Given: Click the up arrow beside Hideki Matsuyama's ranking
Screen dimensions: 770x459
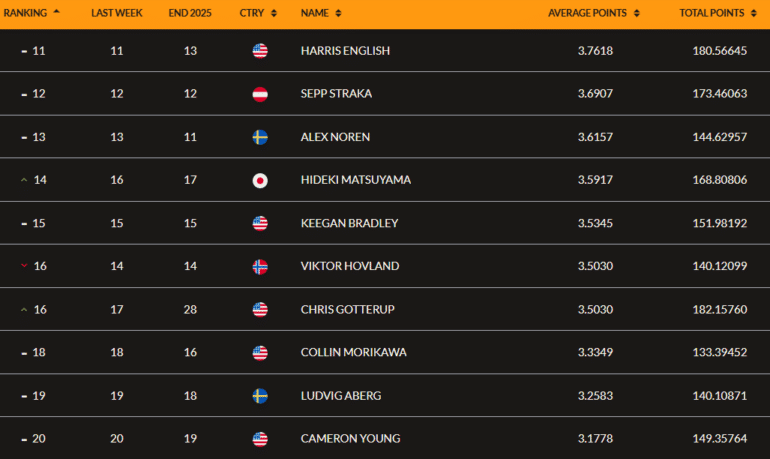Looking at the screenshot, I should (24, 180).
